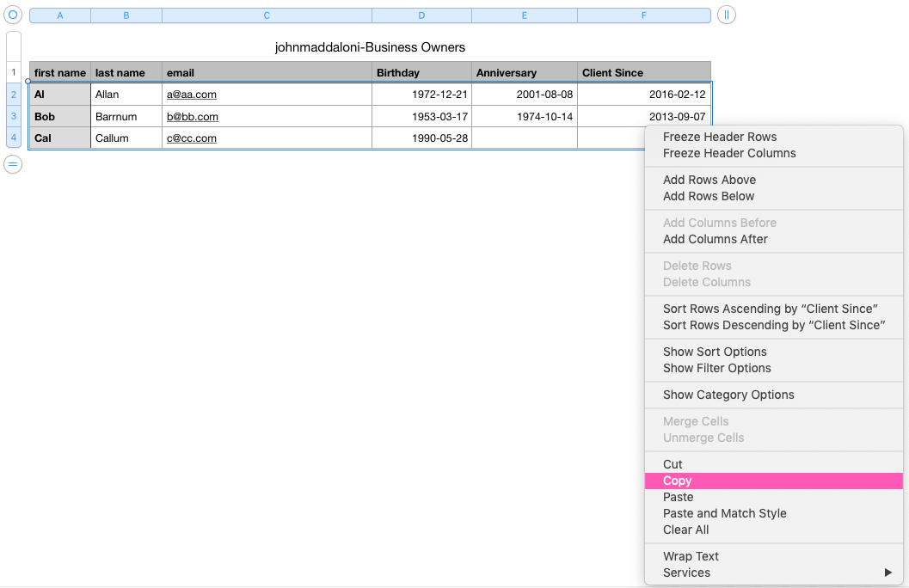Viewport: 909px width, 588px height.
Task: Select the cell containing Cal
Action: point(60,138)
